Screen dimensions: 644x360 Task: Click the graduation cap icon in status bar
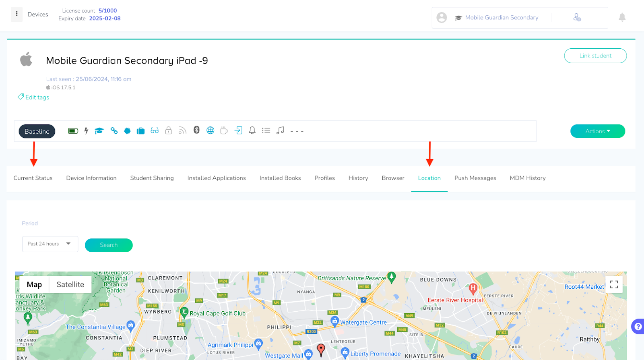(x=99, y=131)
